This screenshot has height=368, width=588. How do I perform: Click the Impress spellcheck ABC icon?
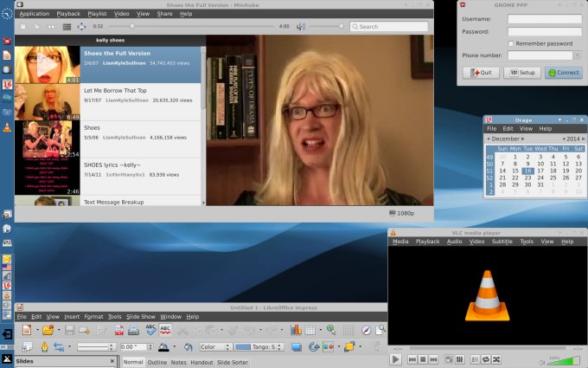click(x=150, y=330)
